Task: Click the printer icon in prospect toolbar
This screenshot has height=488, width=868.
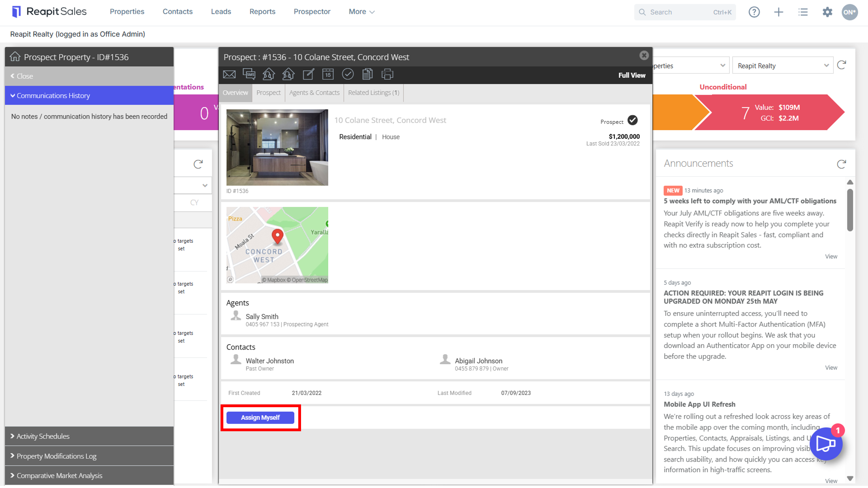Action: (x=387, y=74)
